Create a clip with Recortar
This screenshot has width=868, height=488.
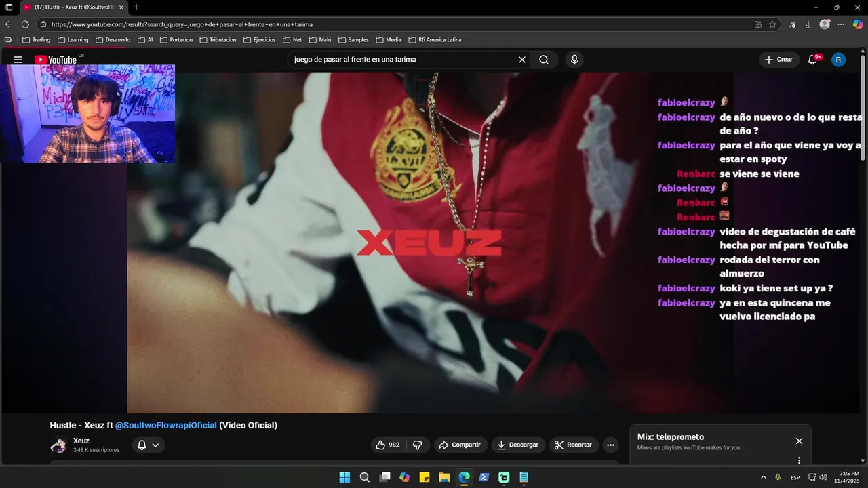[x=574, y=445]
